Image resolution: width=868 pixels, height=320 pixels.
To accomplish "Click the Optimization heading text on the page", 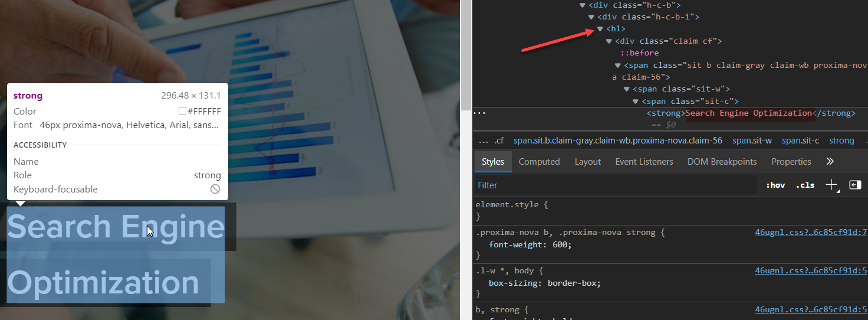I will coord(103,282).
